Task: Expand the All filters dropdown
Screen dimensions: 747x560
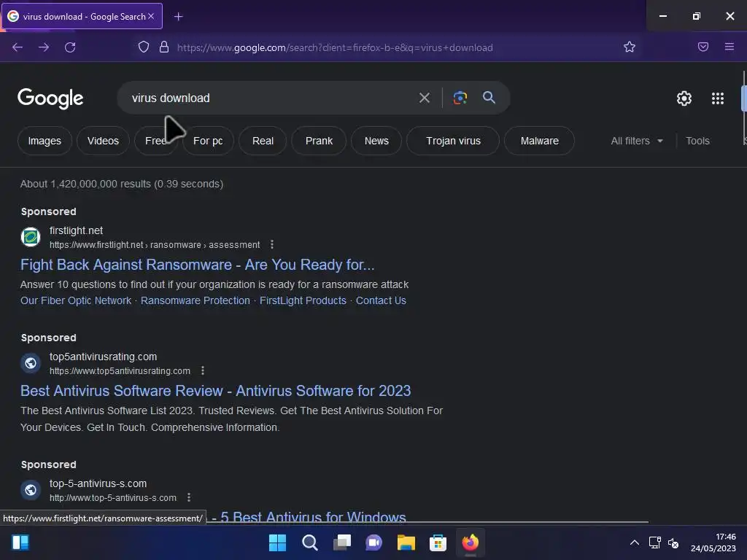Action: tap(636, 141)
